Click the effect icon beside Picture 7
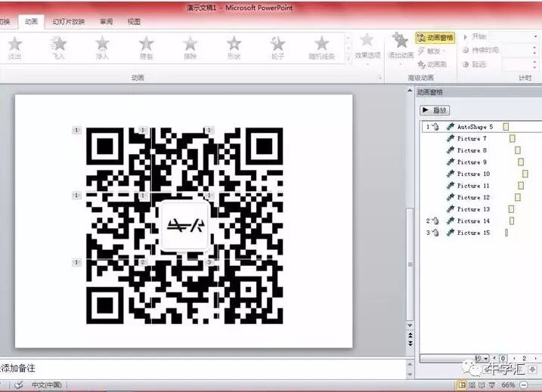The height and width of the screenshot is (392, 542). 450,138
